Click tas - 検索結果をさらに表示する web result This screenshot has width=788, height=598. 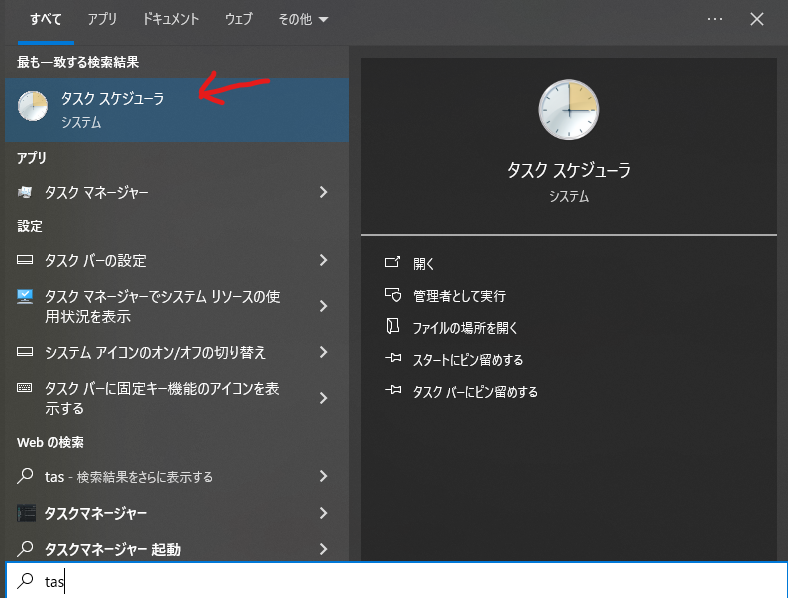pyautogui.click(x=130, y=477)
